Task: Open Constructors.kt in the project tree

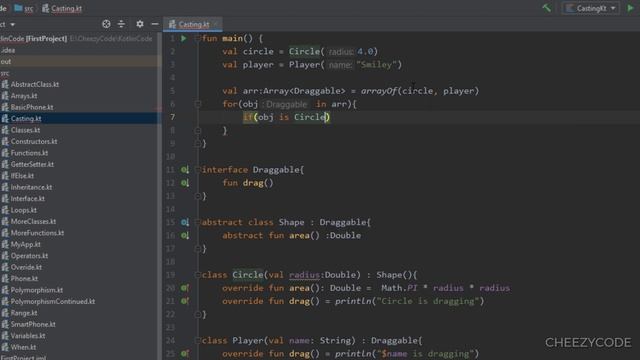Action: click(34, 142)
